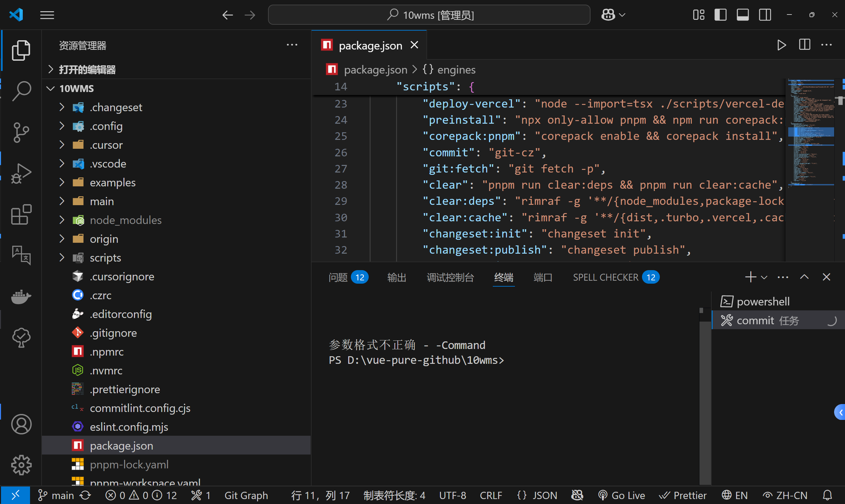Expand the .config folder

pos(176,126)
